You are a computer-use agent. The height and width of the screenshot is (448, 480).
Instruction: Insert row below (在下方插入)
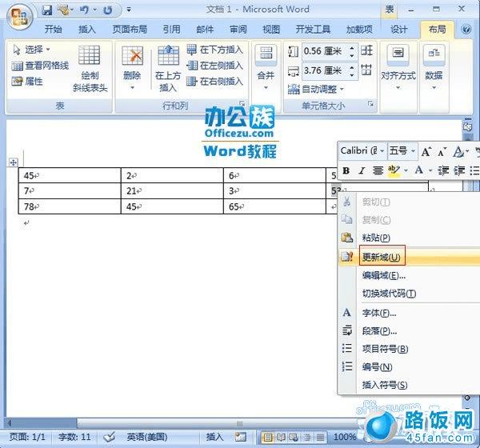[x=215, y=50]
